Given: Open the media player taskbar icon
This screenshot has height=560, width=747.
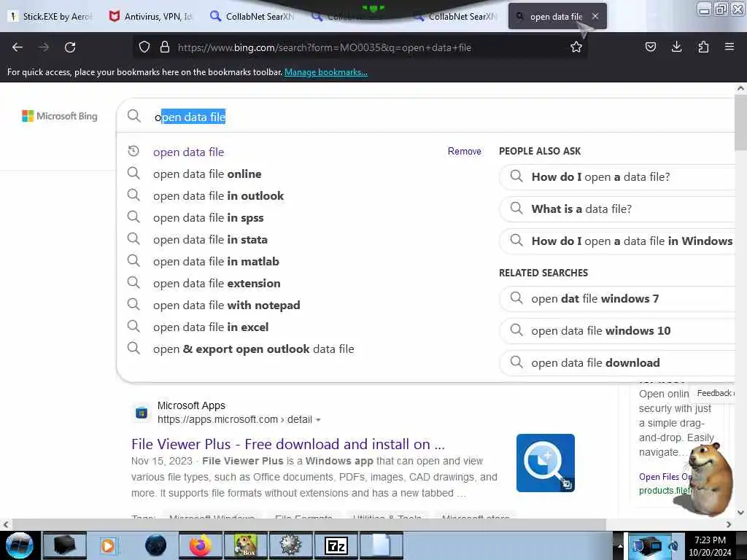Looking at the screenshot, I should pyautogui.click(x=109, y=545).
